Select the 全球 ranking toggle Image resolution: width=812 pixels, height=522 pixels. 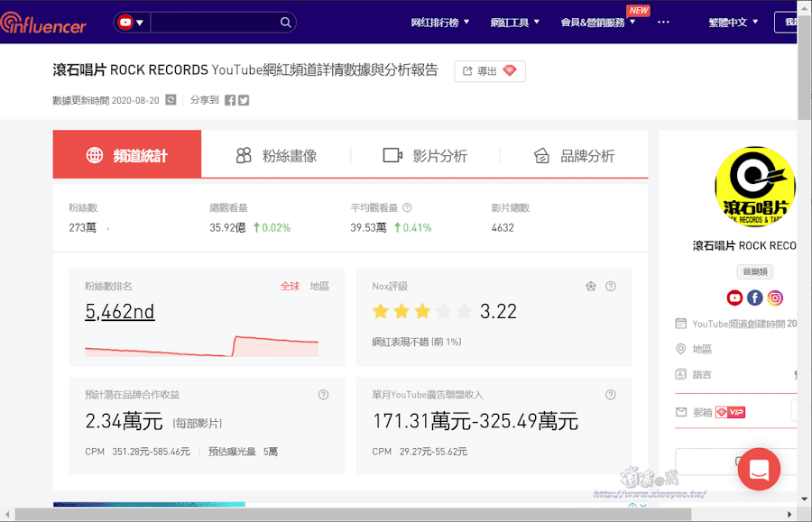[x=290, y=286]
